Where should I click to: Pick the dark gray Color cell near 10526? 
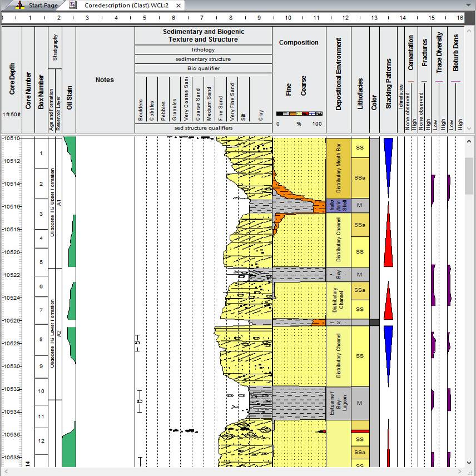[374, 323]
